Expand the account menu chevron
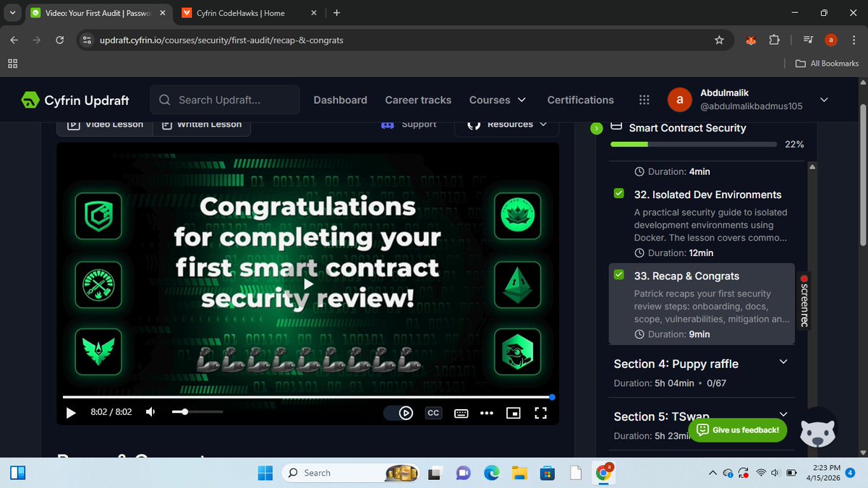Image resolution: width=868 pixels, height=488 pixels. [x=824, y=100]
